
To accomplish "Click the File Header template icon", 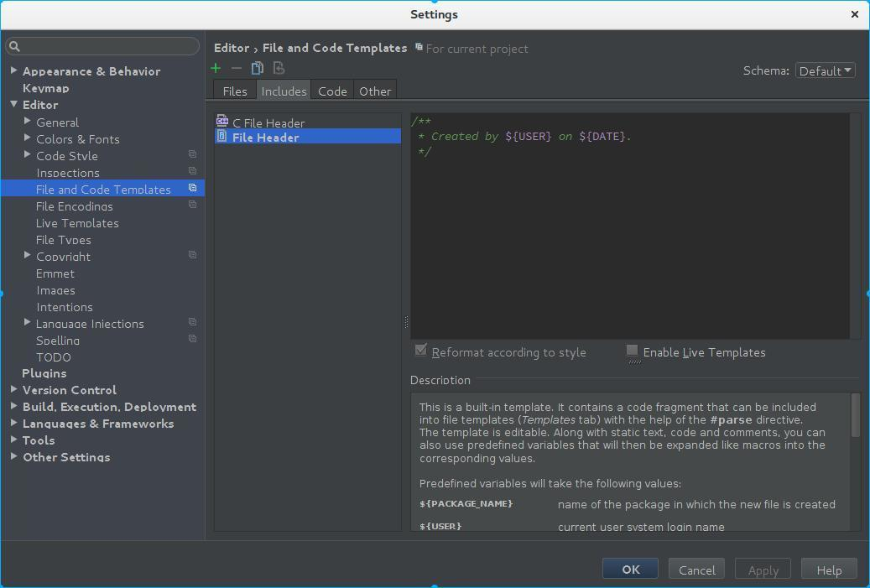I will 222,136.
